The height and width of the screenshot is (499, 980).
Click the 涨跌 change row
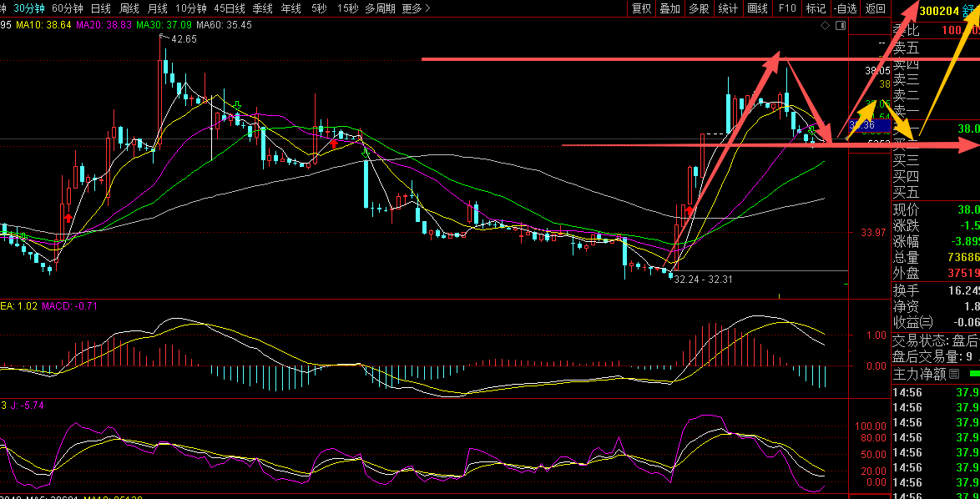936,225
